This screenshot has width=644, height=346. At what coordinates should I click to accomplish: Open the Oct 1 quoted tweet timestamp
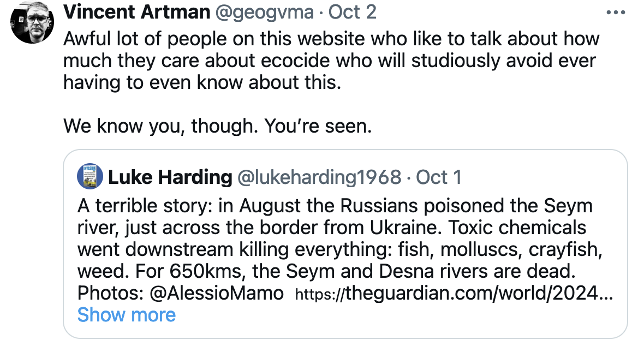pyautogui.click(x=439, y=177)
